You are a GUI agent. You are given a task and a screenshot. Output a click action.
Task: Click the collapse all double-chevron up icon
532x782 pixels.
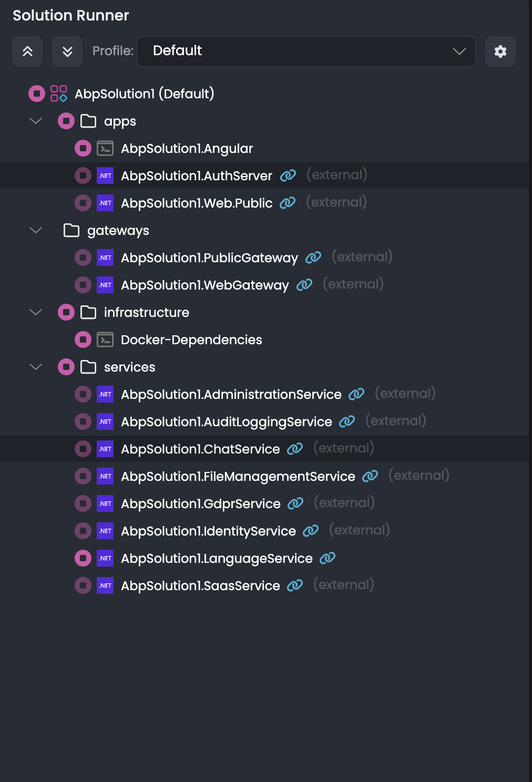pyautogui.click(x=27, y=52)
